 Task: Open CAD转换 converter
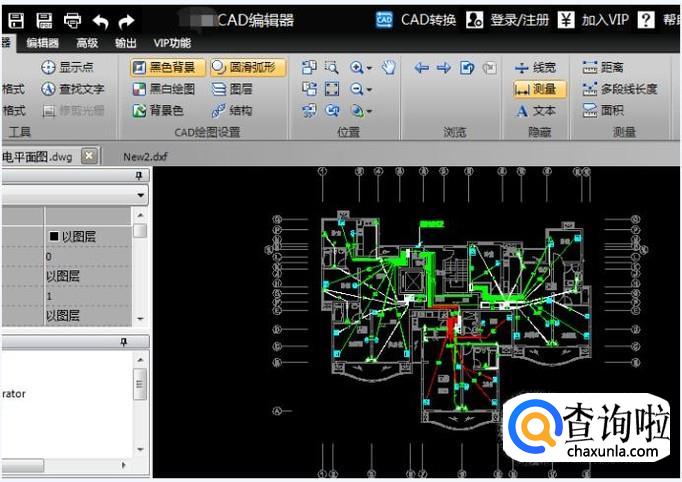click(x=416, y=20)
